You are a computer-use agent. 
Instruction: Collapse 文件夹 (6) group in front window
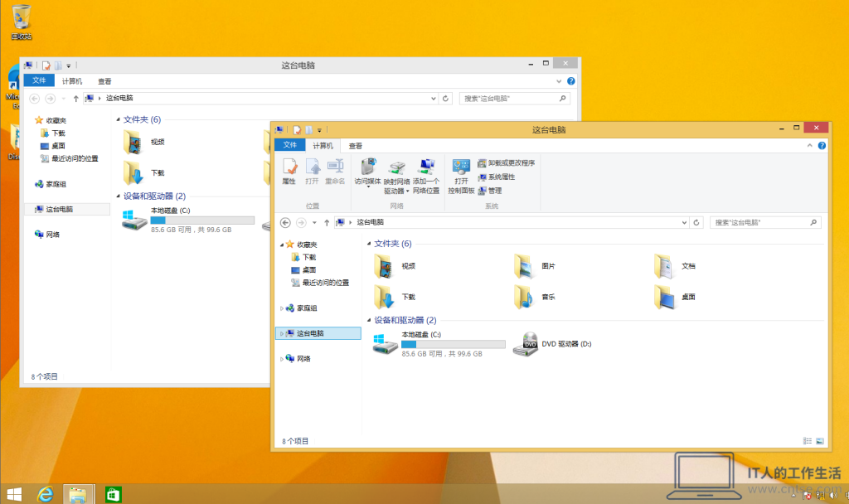pyautogui.click(x=369, y=244)
